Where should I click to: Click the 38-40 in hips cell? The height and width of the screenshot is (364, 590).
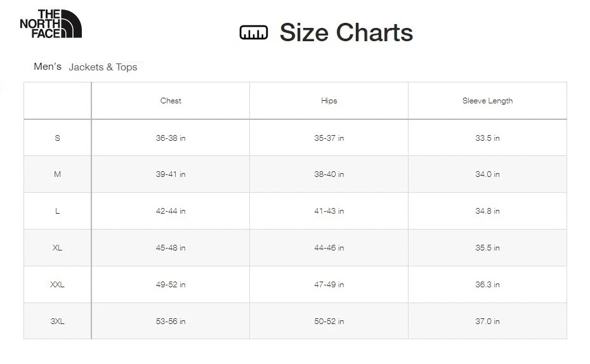tap(329, 174)
